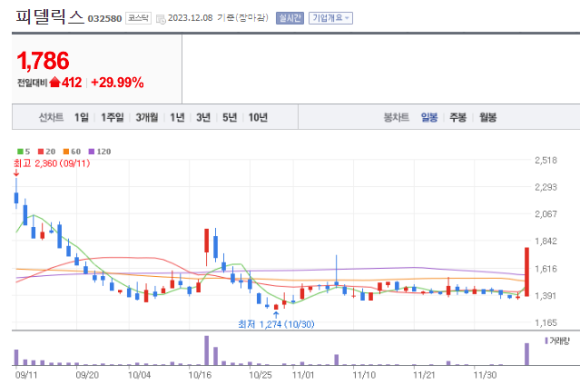Click the 선차트 label
Screen dimensions: 580x385
(x=51, y=118)
